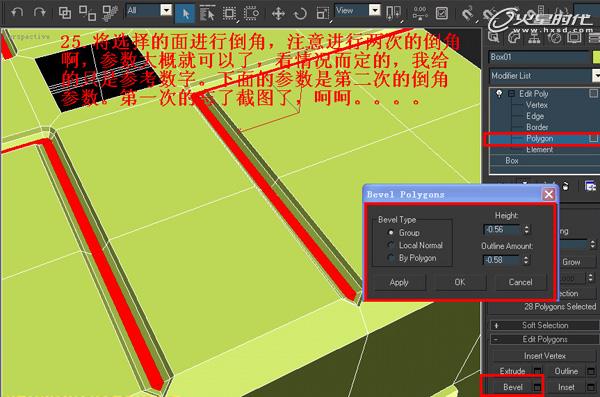Select the By Polygon bevel type

click(412, 258)
